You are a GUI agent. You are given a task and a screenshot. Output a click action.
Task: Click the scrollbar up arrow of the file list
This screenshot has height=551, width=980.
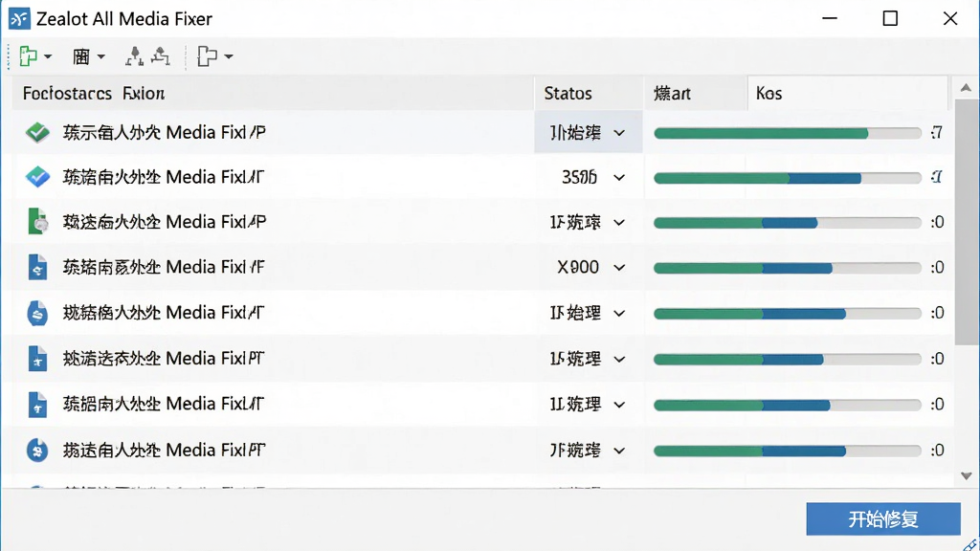pos(967,88)
